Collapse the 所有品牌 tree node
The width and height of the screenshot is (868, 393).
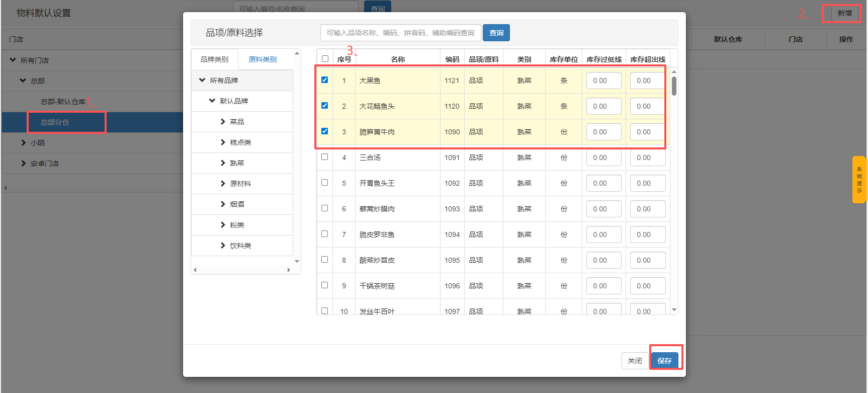tap(202, 81)
